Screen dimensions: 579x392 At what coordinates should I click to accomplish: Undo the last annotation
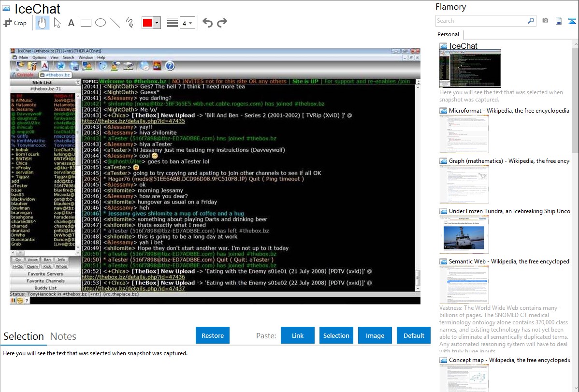point(207,23)
